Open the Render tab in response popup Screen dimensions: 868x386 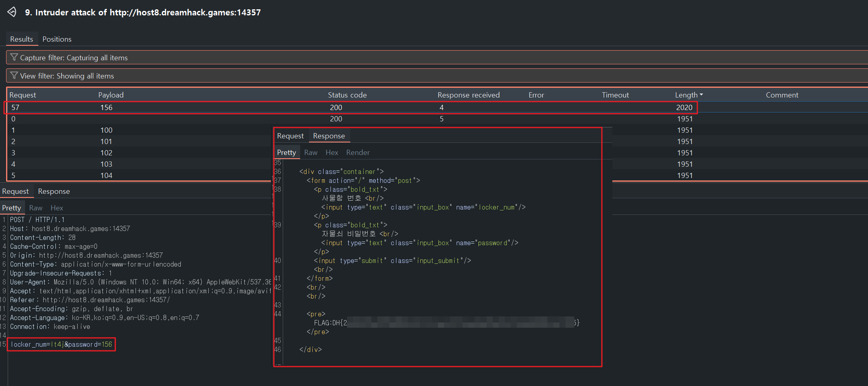tap(358, 153)
